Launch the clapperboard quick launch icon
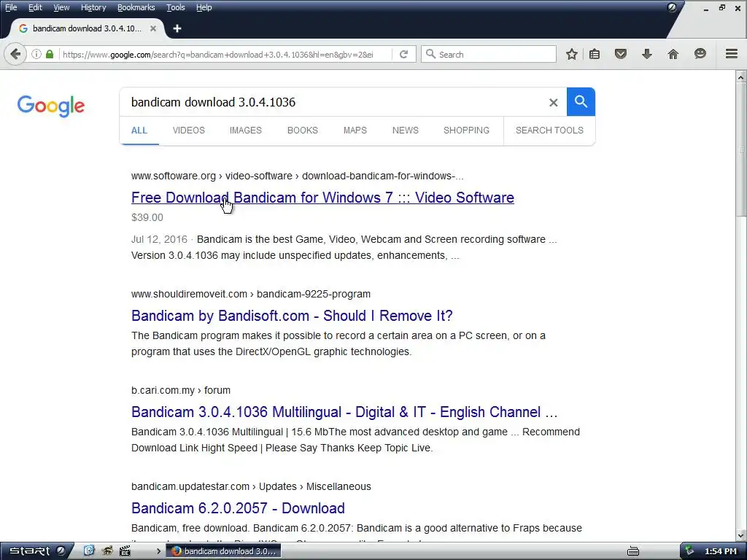 (125, 551)
